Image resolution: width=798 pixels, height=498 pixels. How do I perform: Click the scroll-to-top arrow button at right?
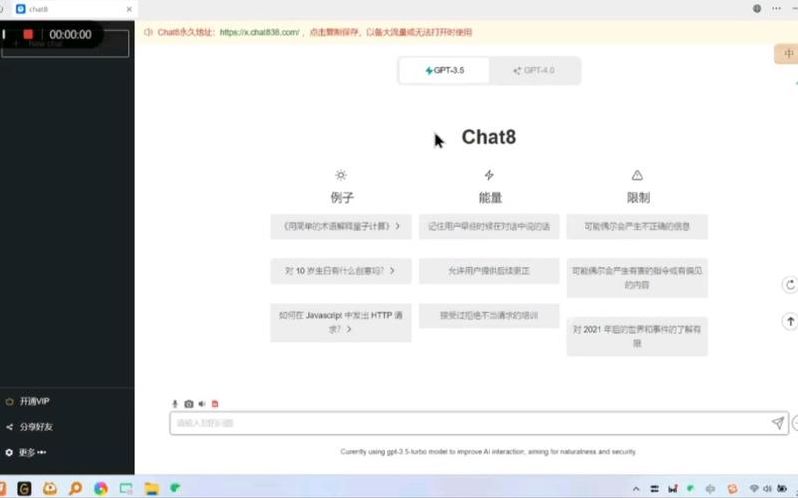click(x=790, y=321)
